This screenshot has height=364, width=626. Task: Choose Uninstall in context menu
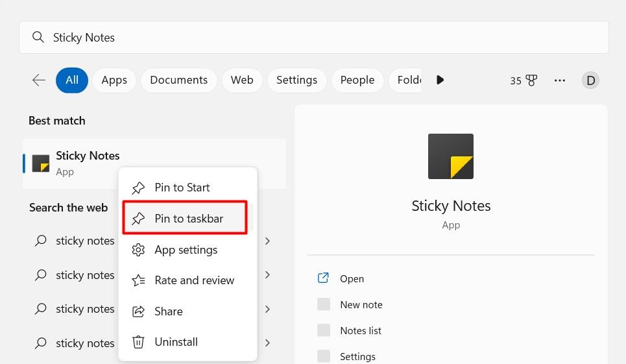click(x=188, y=342)
